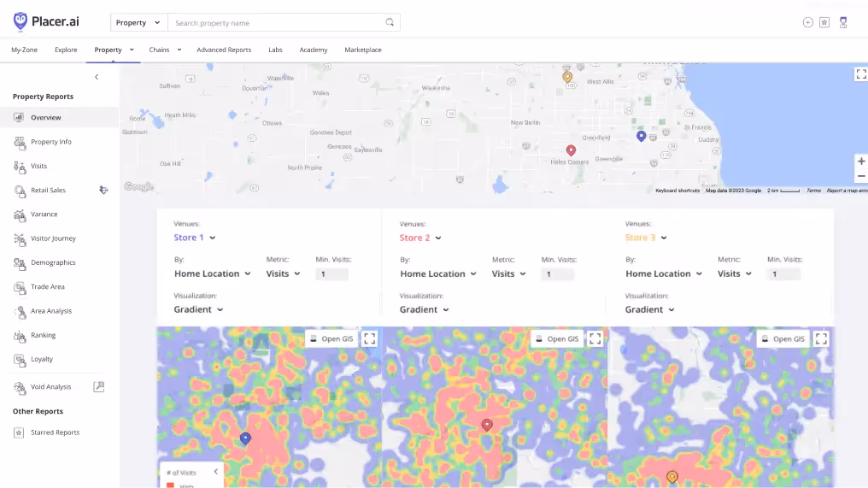
Task: Click the red pin on Store 2 heatmap
Action: coord(487,425)
